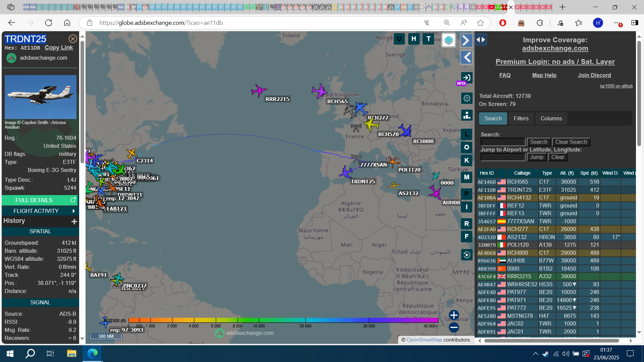Open the map settings gear
Image resolution: width=644 pixels, height=362 pixels.
[467, 98]
